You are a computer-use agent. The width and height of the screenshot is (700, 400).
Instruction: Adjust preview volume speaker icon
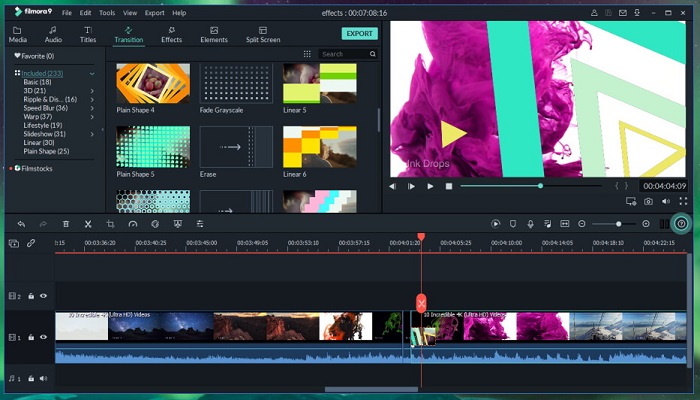click(x=666, y=201)
